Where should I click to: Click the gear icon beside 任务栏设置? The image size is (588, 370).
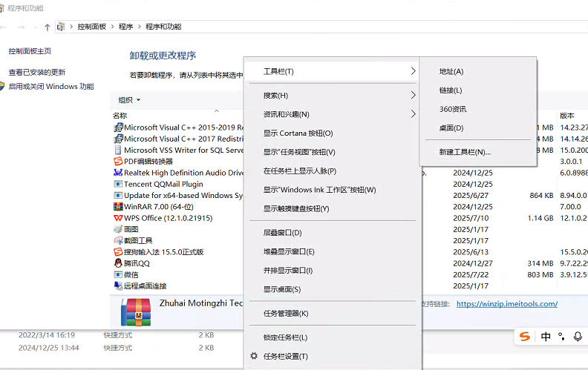254,356
